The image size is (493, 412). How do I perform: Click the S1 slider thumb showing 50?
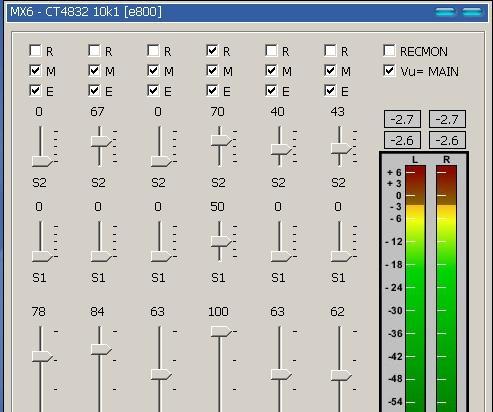pyautogui.click(x=221, y=241)
